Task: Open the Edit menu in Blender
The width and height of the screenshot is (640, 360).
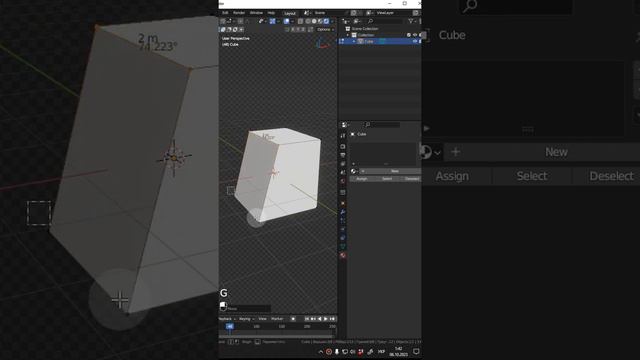Action: (225, 13)
